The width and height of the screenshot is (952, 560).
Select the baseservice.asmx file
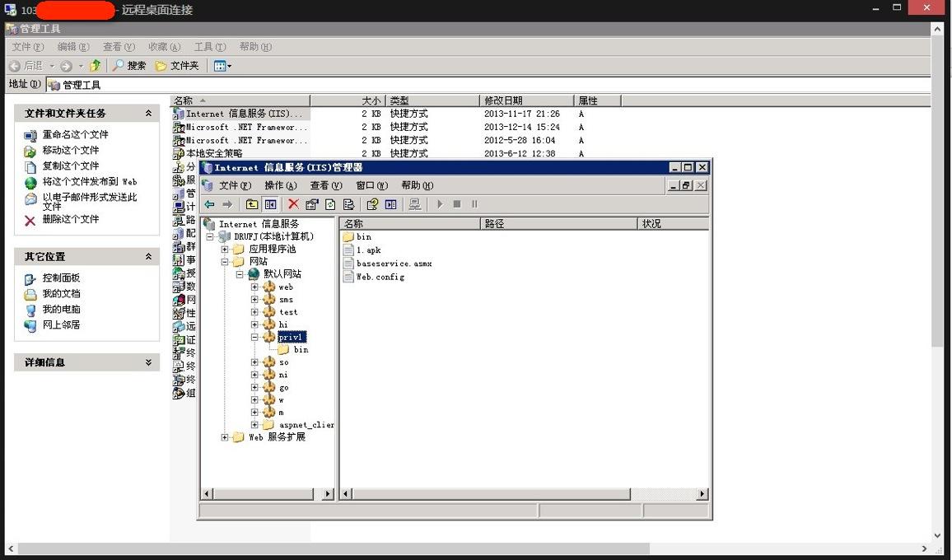(x=387, y=264)
